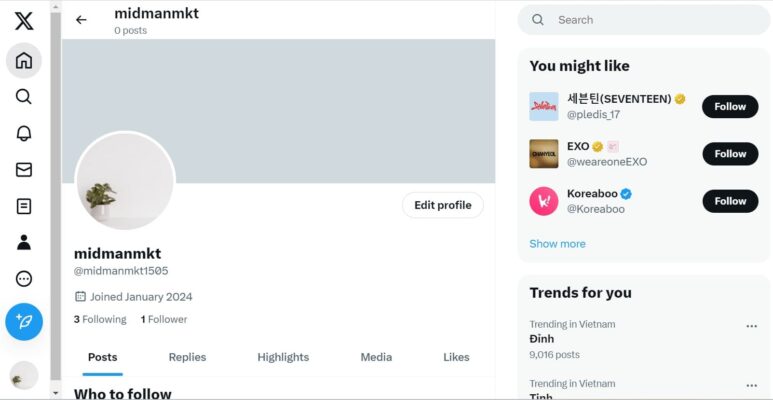Open the Home icon in sidebar
Viewport: 773px width, 400px height.
pos(24,60)
